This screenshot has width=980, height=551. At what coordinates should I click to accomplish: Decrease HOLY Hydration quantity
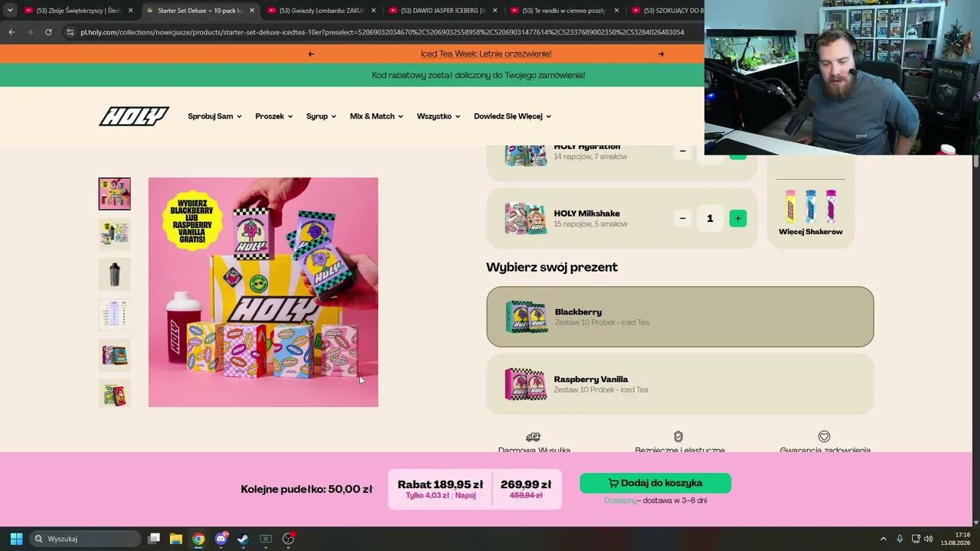(683, 152)
